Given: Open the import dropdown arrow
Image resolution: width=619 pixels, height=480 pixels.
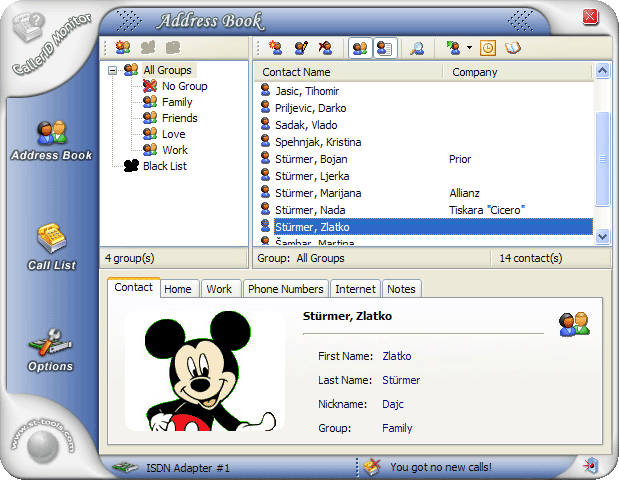Looking at the screenshot, I should (x=469, y=48).
